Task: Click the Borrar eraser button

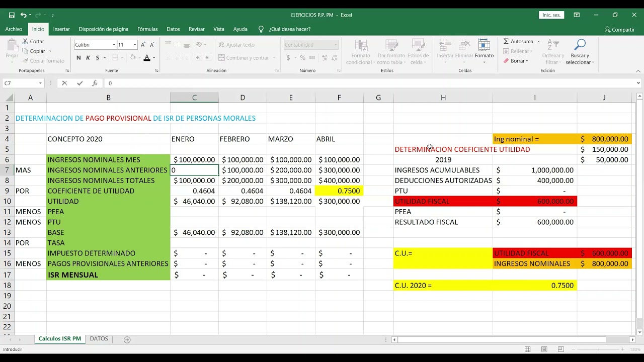Action: 515,61
